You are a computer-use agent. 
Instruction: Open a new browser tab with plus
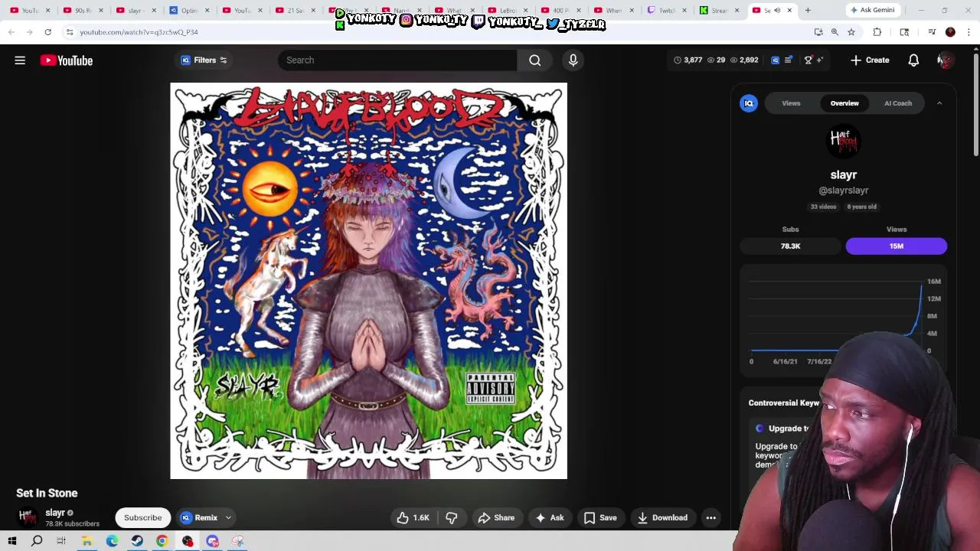pos(807,10)
